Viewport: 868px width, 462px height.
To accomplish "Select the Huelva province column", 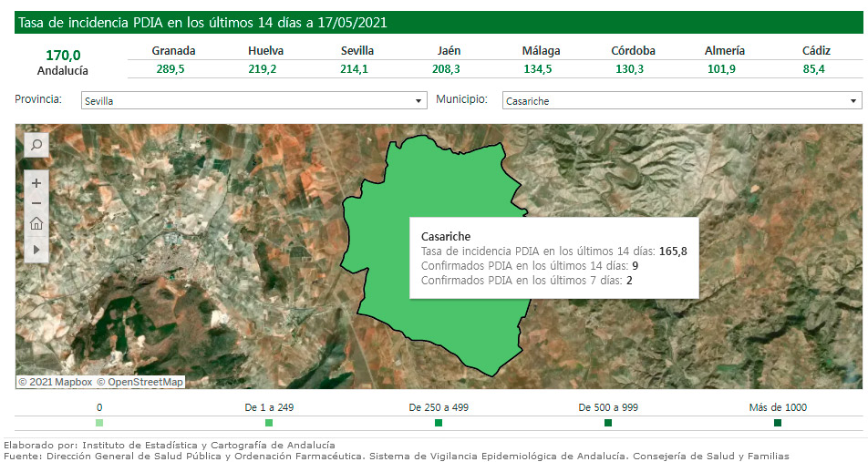I will 265,51.
